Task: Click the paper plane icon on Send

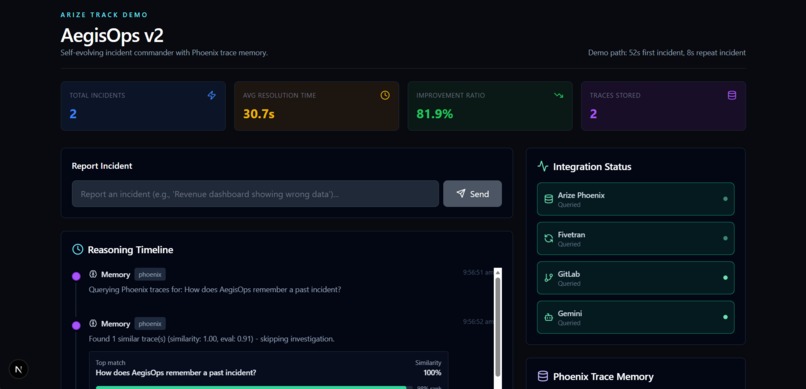Action: coord(461,194)
